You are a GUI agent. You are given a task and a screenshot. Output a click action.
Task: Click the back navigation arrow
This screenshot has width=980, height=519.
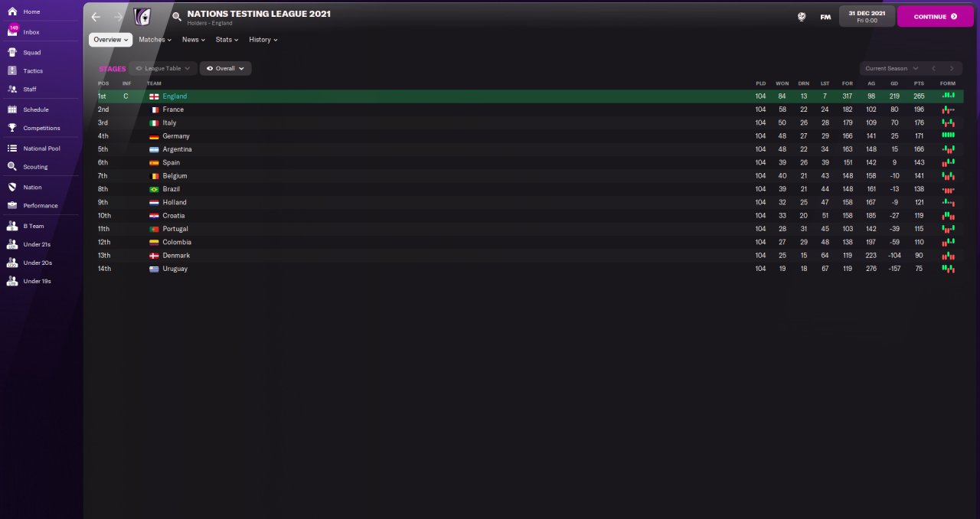coord(95,16)
